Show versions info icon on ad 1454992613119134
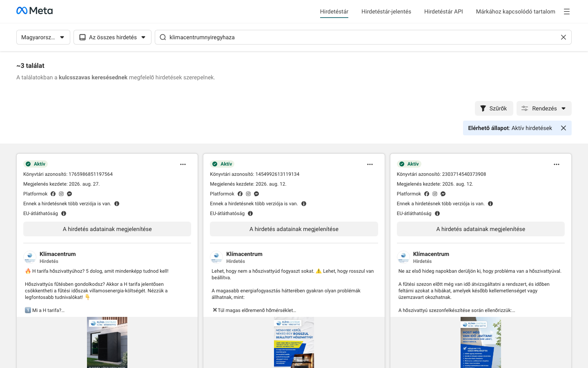588x368 pixels. coord(304,204)
